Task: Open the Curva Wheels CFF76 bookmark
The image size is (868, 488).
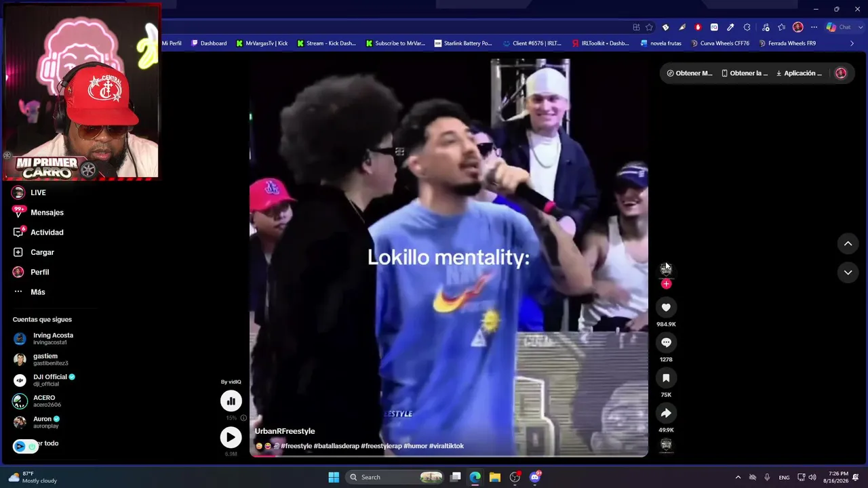Action: (x=719, y=43)
